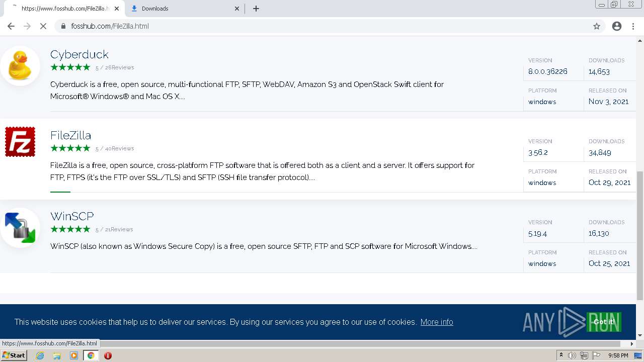The width and height of the screenshot is (644, 362).
Task: Open the media player taskbar icon
Action: (74, 355)
